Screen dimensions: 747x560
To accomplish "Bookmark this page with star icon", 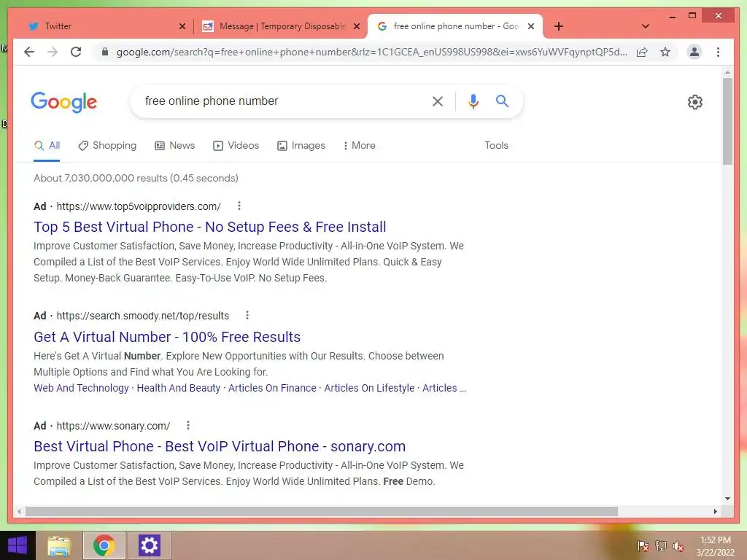I will tap(665, 52).
